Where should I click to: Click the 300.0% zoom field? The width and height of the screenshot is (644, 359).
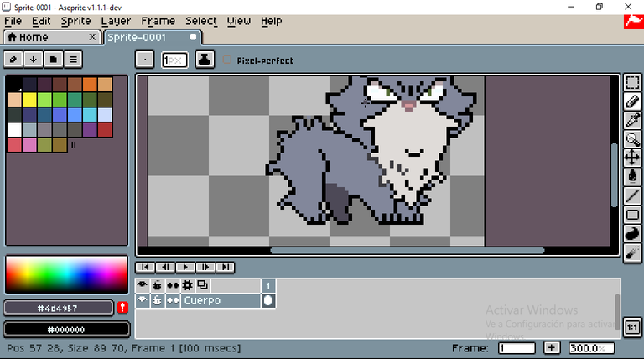[x=591, y=348]
